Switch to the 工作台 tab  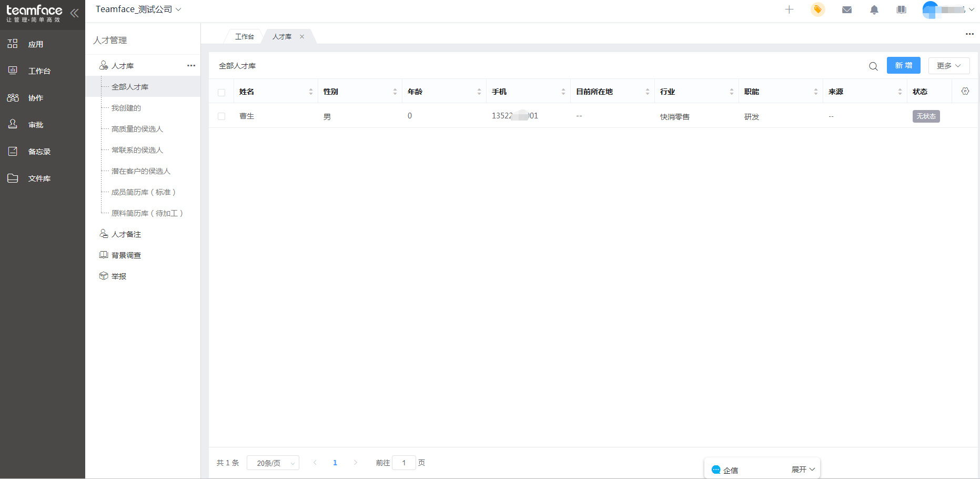[x=244, y=36]
